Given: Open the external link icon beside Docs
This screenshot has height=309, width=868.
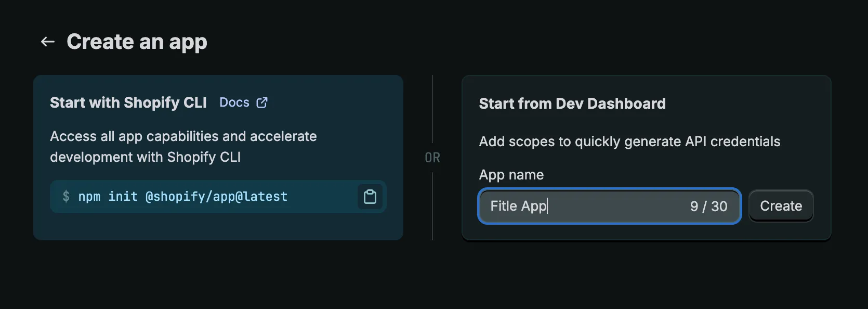Looking at the screenshot, I should pyautogui.click(x=262, y=102).
